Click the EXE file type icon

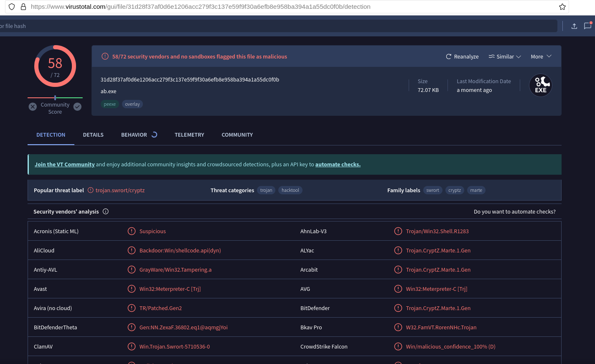tap(540, 85)
